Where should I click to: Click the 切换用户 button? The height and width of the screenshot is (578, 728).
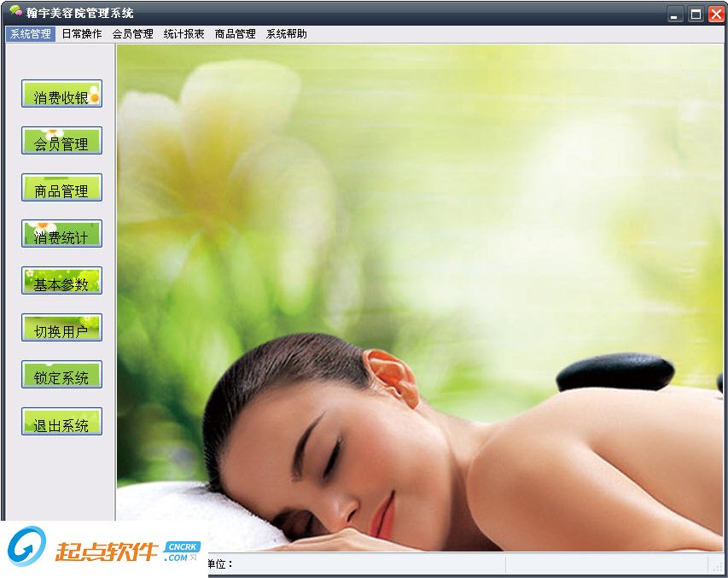pos(61,328)
